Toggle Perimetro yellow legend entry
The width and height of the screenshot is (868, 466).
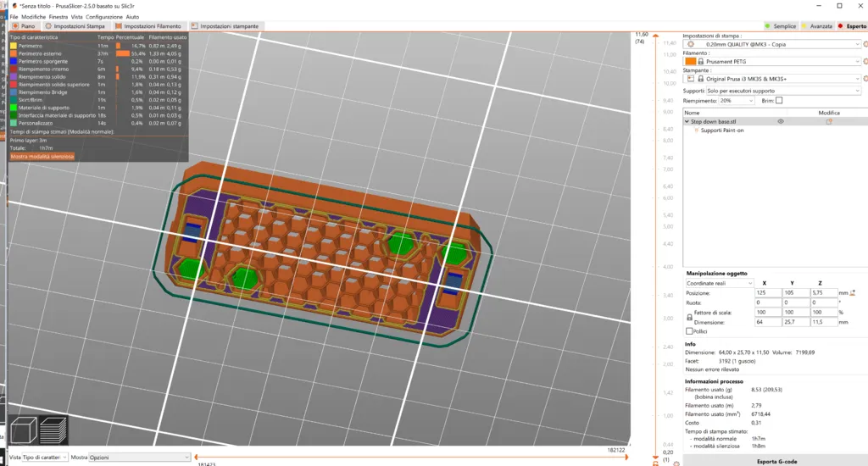click(14, 46)
